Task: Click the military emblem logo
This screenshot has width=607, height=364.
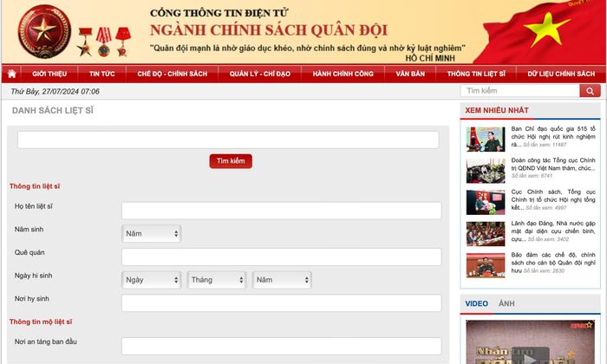Action: (44, 31)
